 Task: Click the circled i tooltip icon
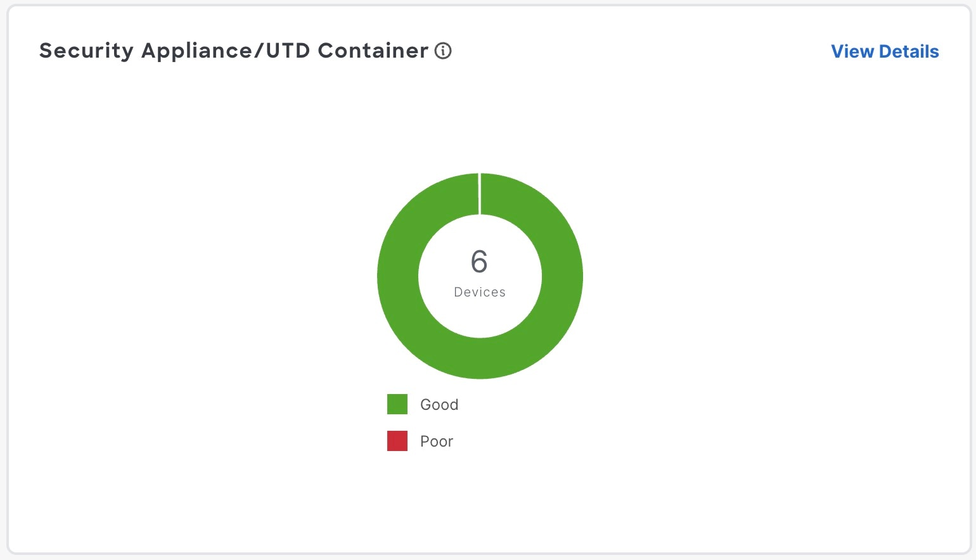443,51
